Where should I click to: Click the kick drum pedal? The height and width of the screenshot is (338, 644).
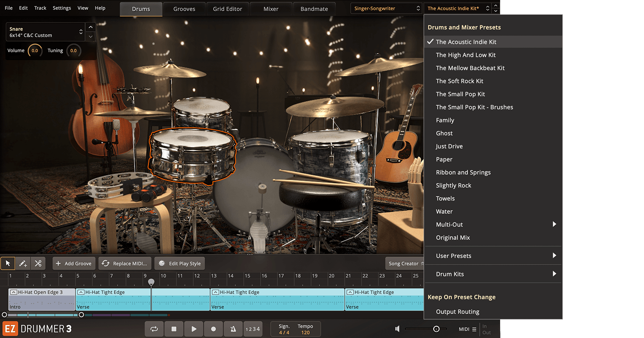[258, 227]
